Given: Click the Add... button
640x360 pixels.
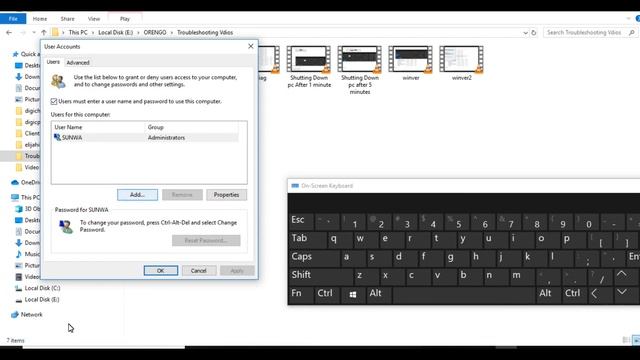Looking at the screenshot, I should coord(138,195).
